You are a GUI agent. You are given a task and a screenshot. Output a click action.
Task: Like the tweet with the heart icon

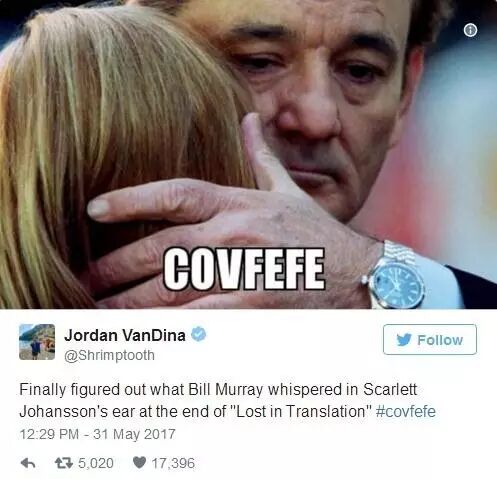tap(139, 463)
